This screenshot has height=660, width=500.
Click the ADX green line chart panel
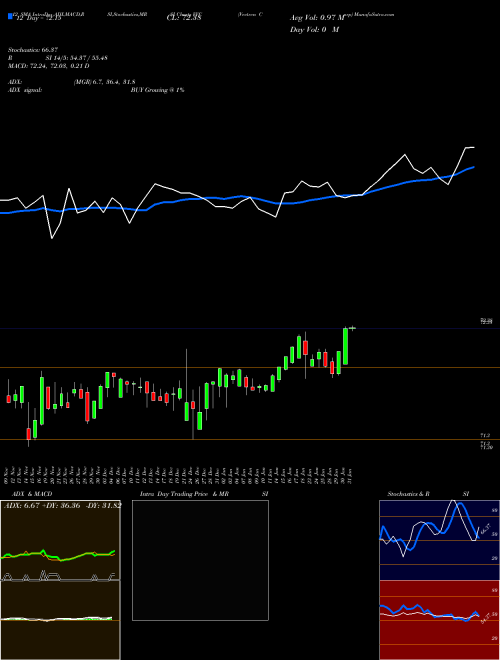click(60, 540)
